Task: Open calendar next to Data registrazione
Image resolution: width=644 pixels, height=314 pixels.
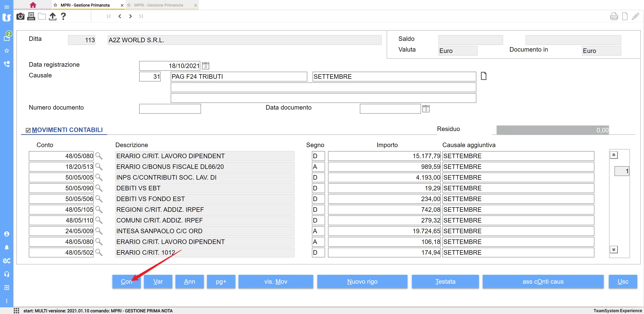Action: [205, 66]
